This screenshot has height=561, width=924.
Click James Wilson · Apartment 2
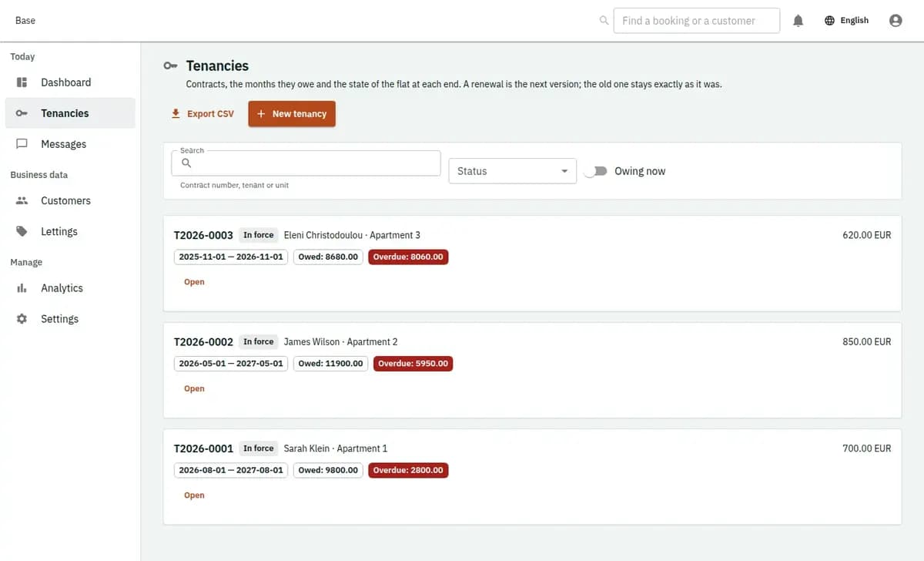pos(341,342)
